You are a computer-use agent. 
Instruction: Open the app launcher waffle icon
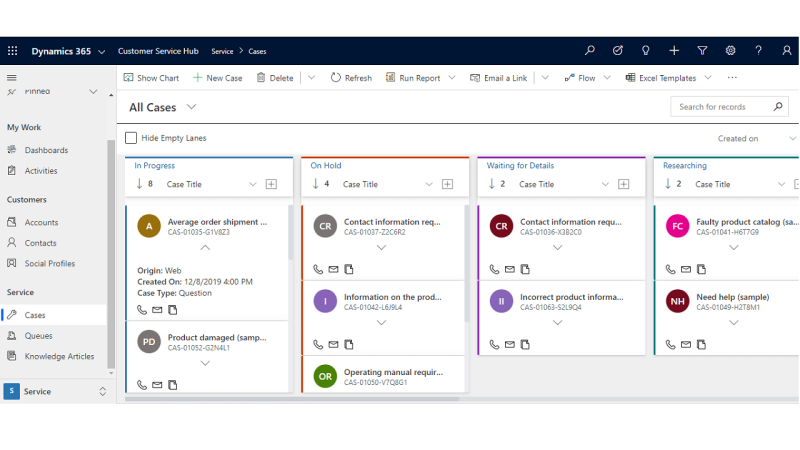[x=13, y=51]
